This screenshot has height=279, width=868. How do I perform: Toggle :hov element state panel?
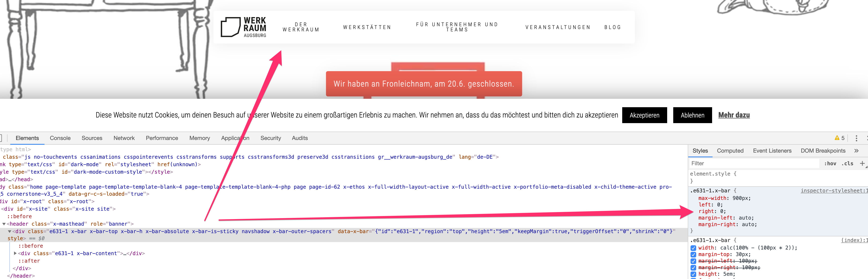click(x=830, y=163)
